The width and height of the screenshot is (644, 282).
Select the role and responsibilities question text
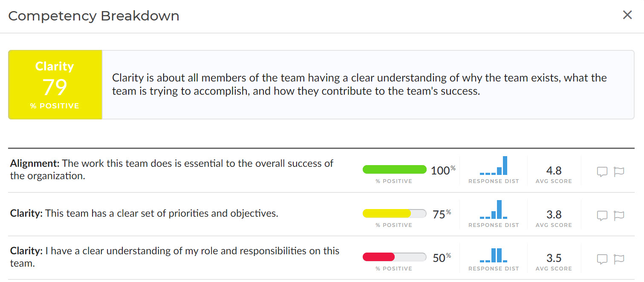coord(175,257)
